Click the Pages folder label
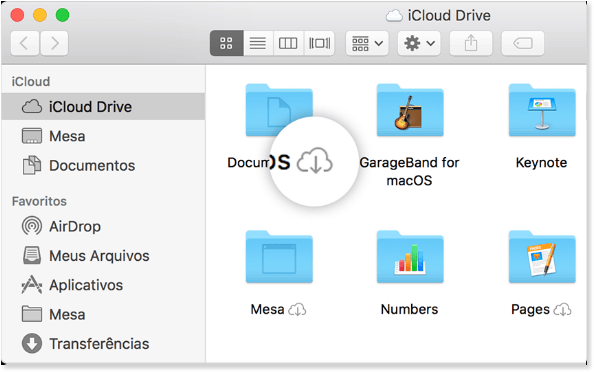This screenshot has height=372, width=594. coord(530,310)
